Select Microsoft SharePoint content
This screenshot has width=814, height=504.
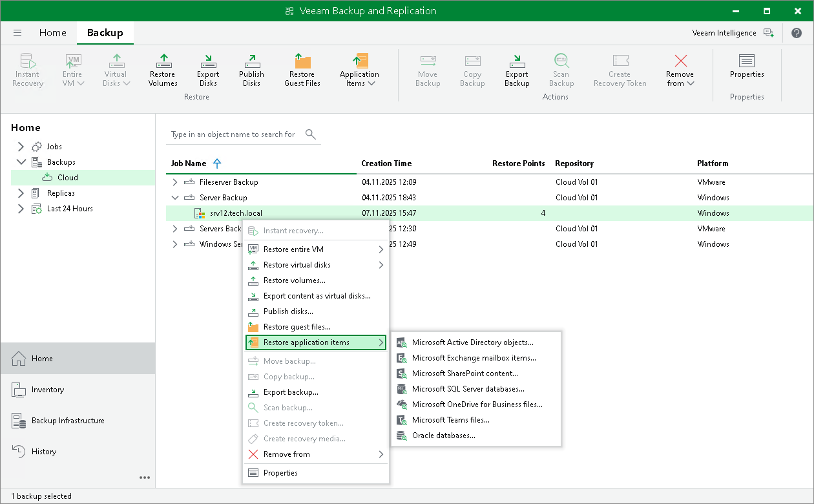coord(476,373)
